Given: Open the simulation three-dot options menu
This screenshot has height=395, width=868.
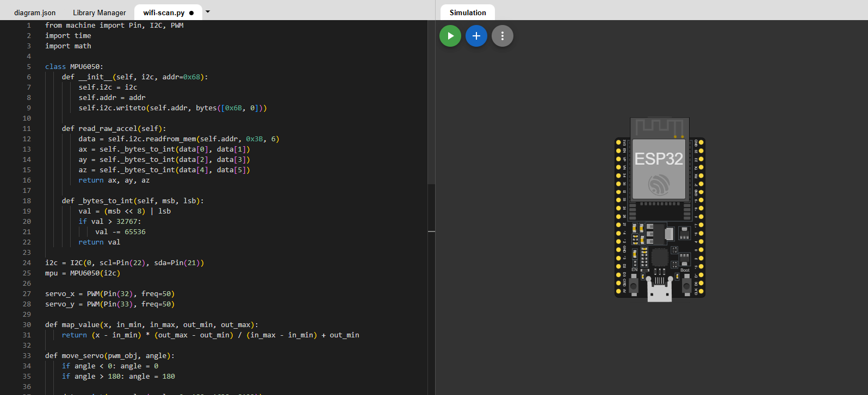Looking at the screenshot, I should pos(503,36).
